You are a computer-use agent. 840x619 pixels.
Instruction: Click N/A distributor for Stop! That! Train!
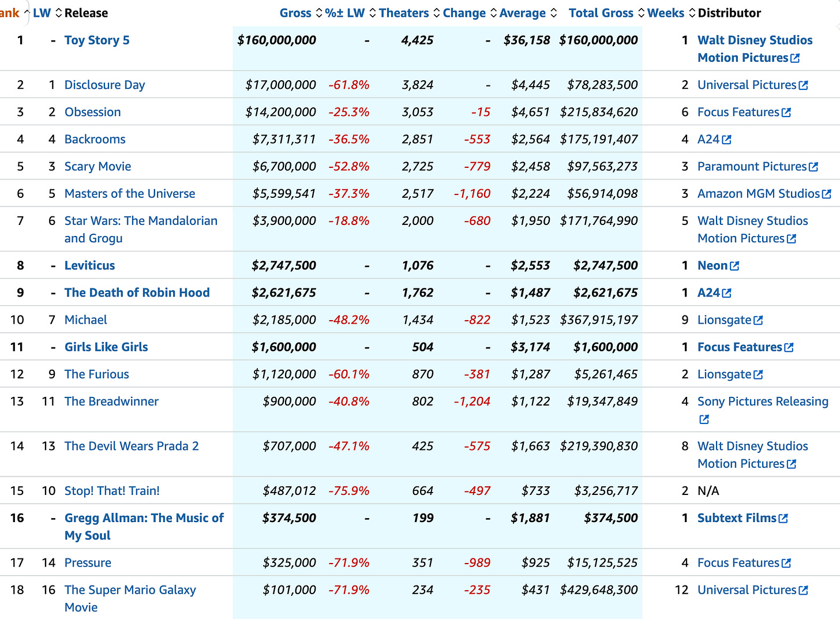(708, 491)
